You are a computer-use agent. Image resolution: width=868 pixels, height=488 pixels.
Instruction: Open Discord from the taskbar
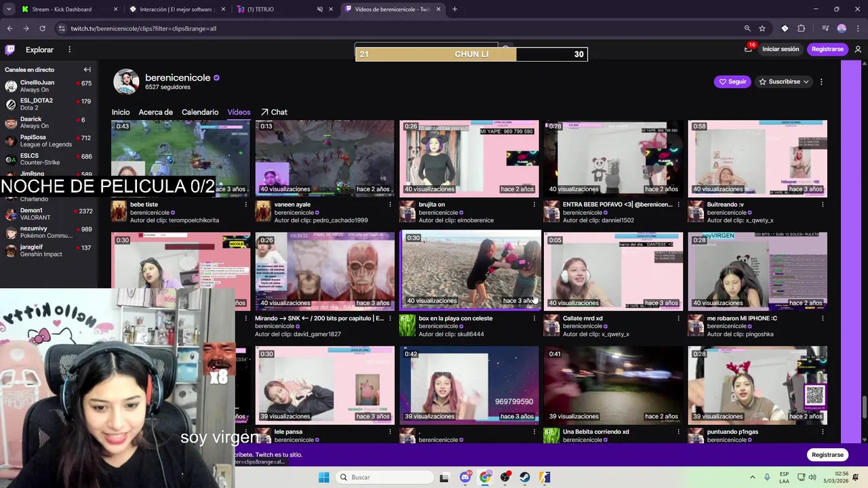pos(465,477)
